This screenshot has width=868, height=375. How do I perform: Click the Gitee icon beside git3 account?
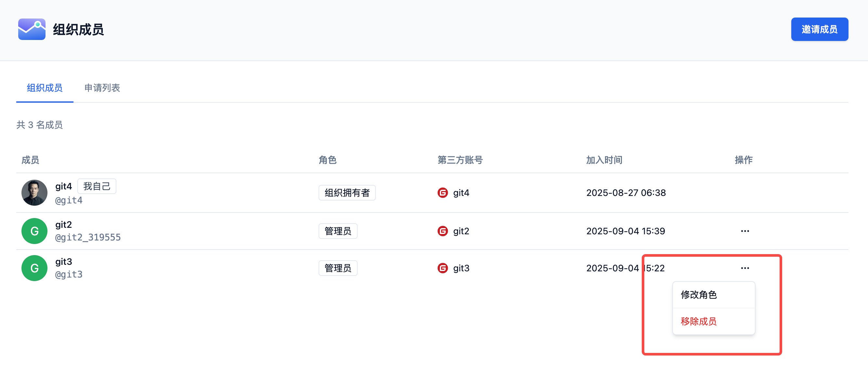pyautogui.click(x=442, y=268)
